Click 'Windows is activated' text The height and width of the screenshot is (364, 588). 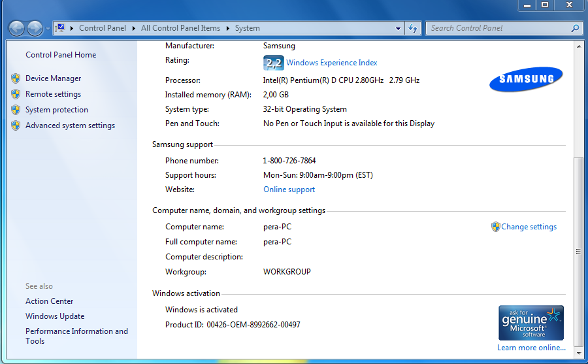click(x=201, y=310)
